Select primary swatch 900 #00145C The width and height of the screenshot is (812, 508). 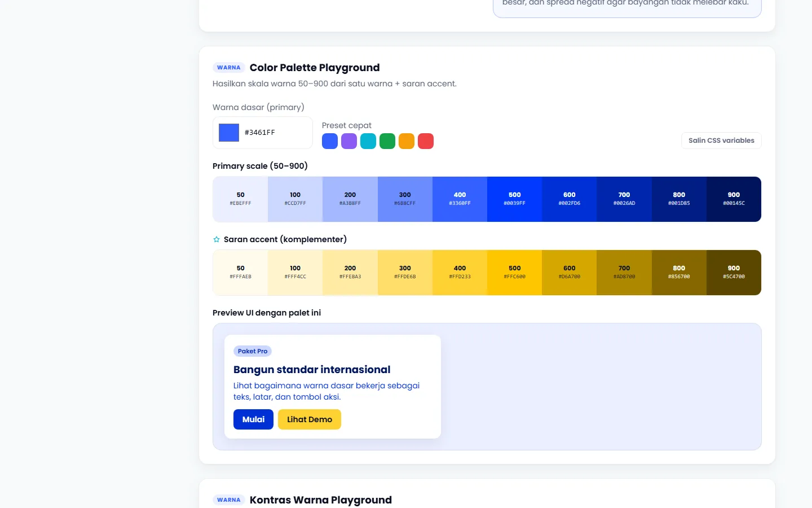click(734, 199)
